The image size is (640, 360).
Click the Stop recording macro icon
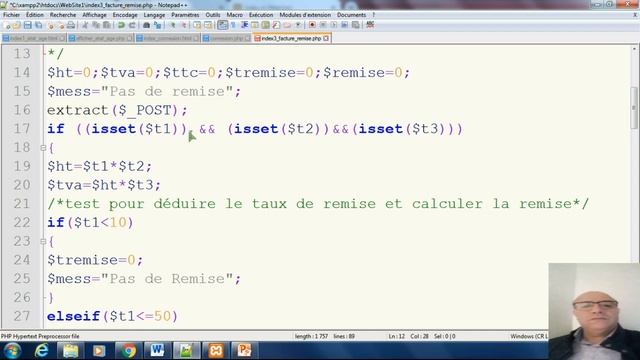click(323, 25)
